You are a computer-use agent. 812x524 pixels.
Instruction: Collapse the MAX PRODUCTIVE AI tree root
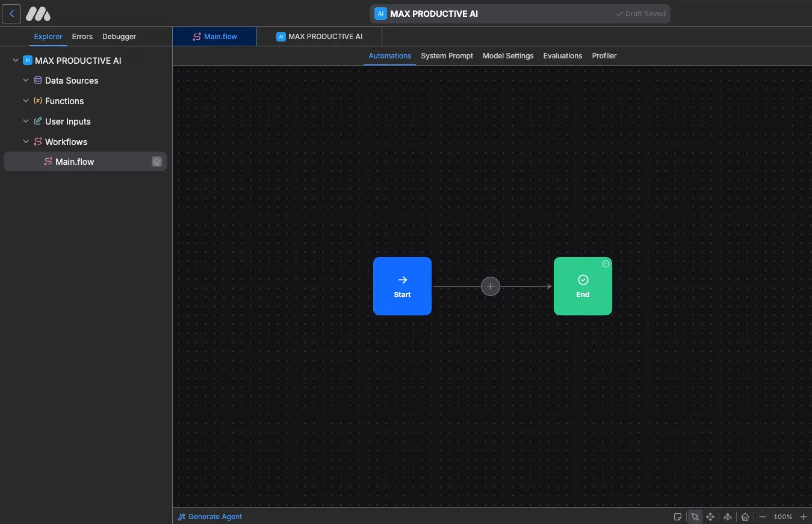point(16,61)
